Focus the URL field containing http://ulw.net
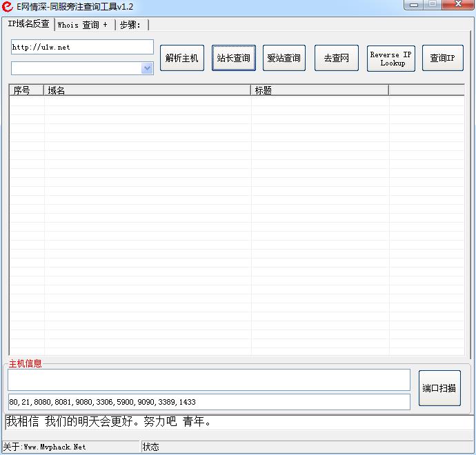This screenshot has width=476, height=455. 82,47
